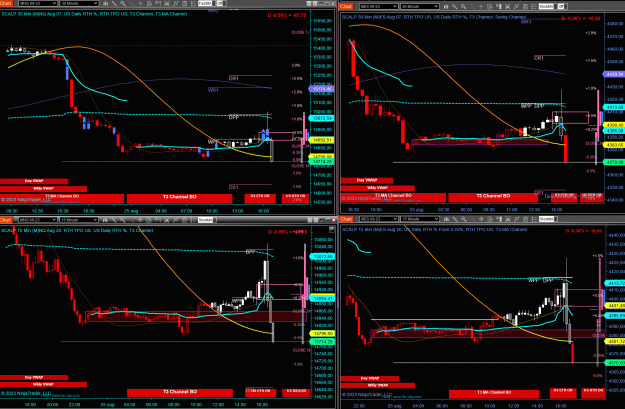Enable crosshair cursor in top-right chart
Image resolution: width=625 pixels, height=409 pixels.
tap(481, 6)
